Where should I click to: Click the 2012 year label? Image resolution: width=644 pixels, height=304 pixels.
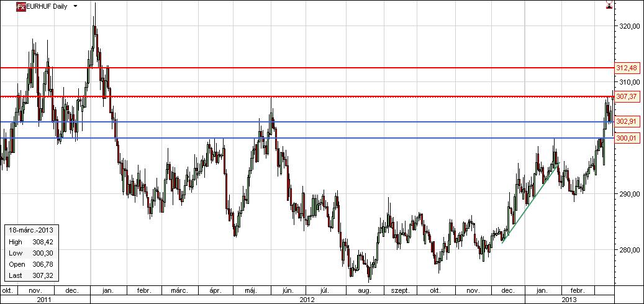(x=307, y=299)
